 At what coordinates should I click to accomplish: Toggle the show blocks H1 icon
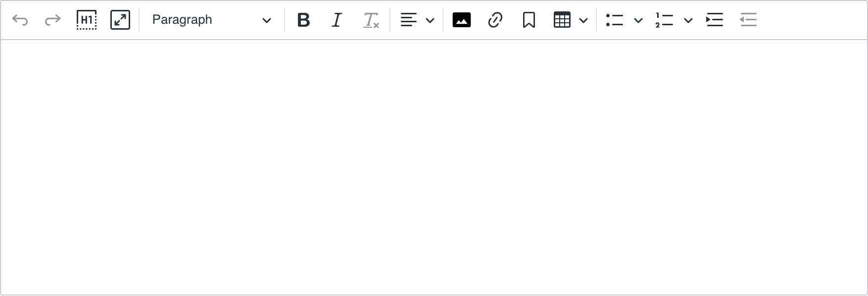(x=87, y=20)
